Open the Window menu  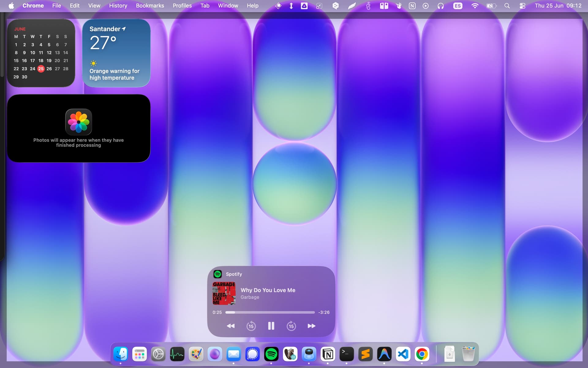click(x=228, y=6)
